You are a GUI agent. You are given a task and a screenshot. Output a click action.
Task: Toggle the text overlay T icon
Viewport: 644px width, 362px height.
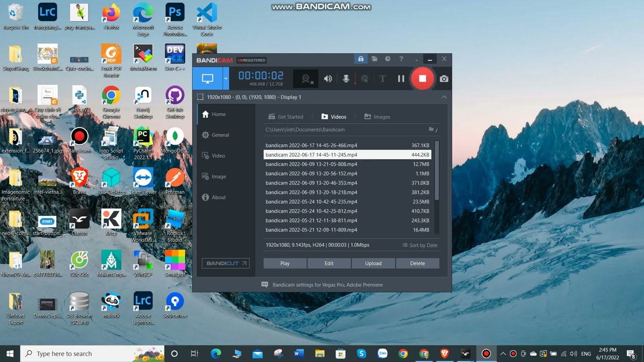tap(382, 78)
